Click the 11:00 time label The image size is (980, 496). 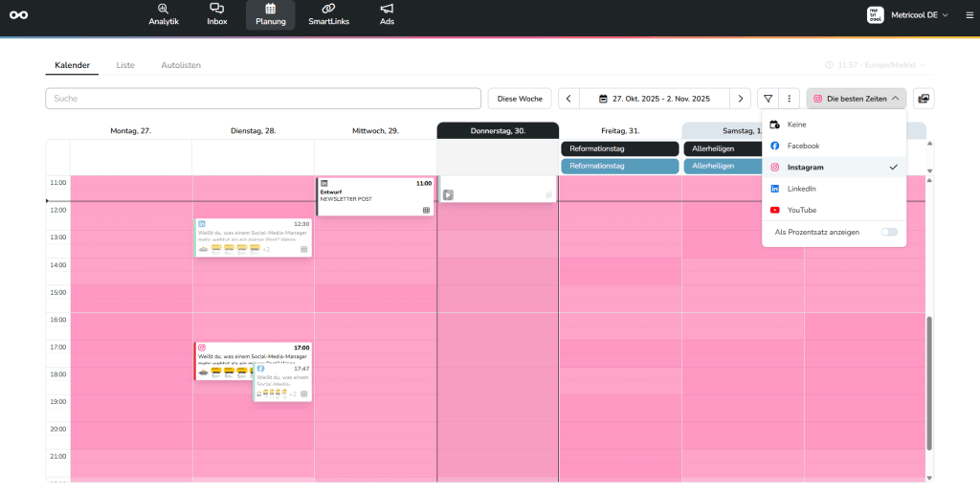(57, 183)
